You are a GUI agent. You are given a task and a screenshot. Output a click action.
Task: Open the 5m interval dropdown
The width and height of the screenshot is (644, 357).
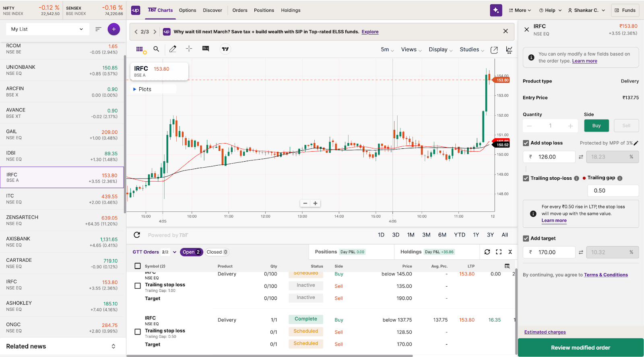click(x=387, y=49)
